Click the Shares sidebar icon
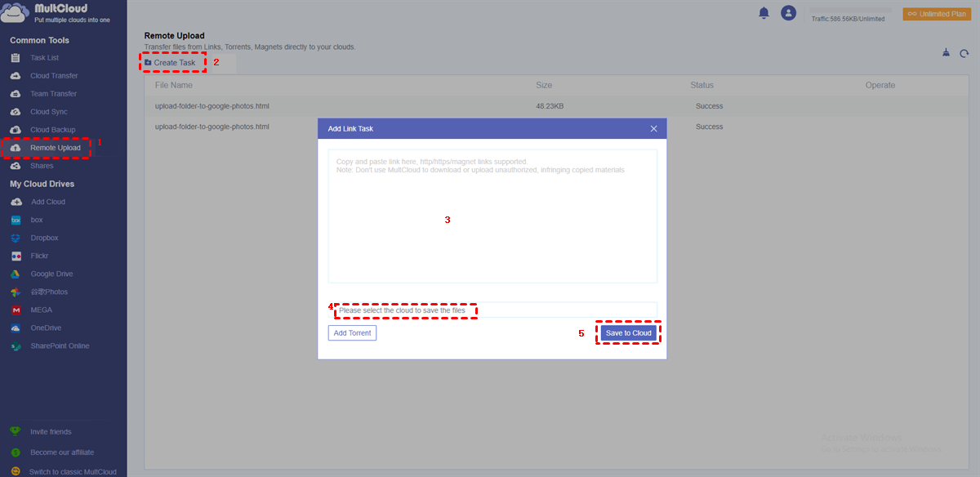 pyautogui.click(x=16, y=166)
